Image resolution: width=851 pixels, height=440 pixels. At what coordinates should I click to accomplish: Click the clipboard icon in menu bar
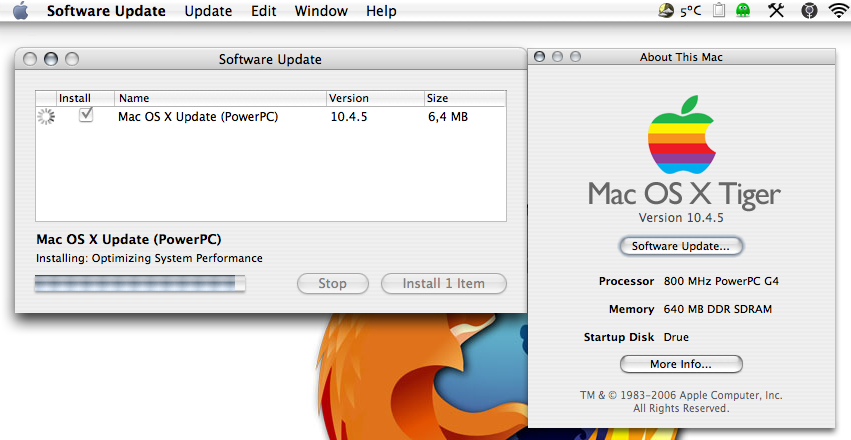pyautogui.click(x=719, y=10)
